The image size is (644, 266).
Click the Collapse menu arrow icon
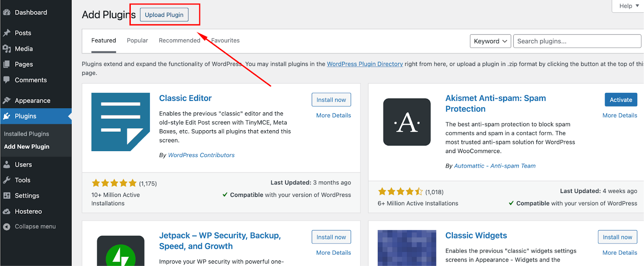[x=7, y=227]
